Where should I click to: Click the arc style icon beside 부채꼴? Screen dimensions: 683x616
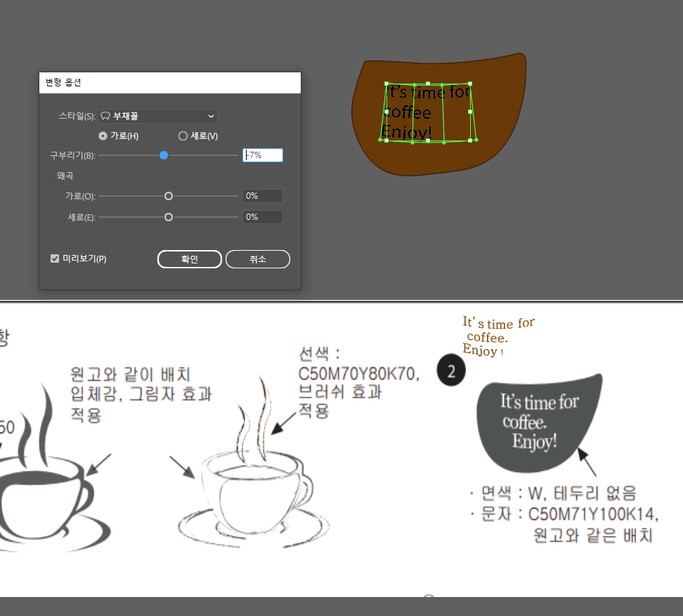pos(105,116)
